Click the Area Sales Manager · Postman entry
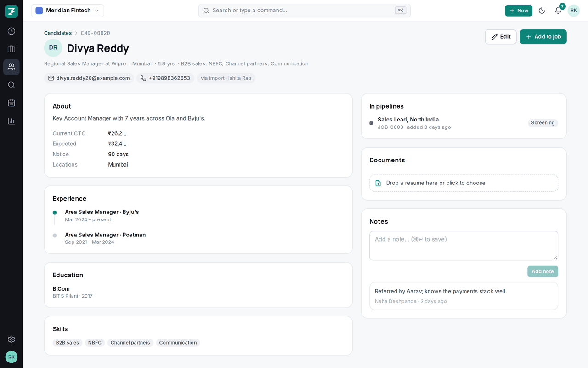Image resolution: width=588 pixels, height=368 pixels. click(105, 238)
